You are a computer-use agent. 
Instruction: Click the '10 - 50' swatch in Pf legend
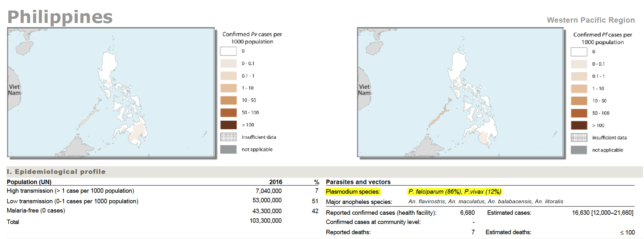click(579, 101)
